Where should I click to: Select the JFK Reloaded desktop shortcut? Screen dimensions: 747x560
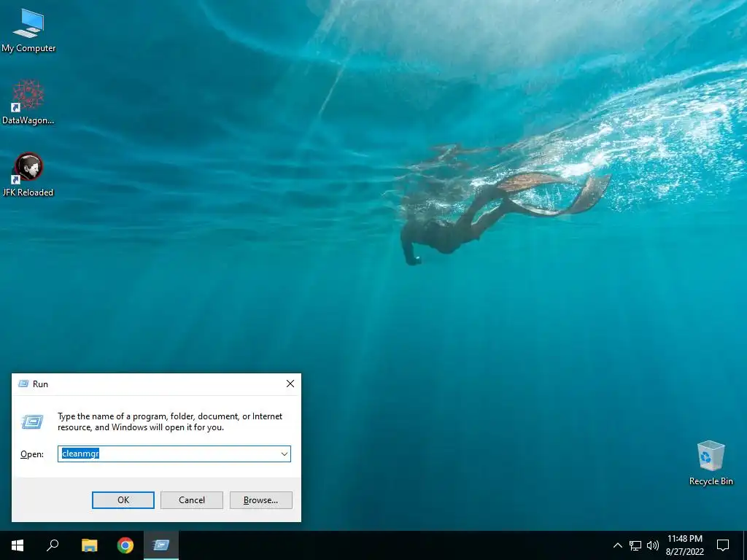click(x=28, y=174)
